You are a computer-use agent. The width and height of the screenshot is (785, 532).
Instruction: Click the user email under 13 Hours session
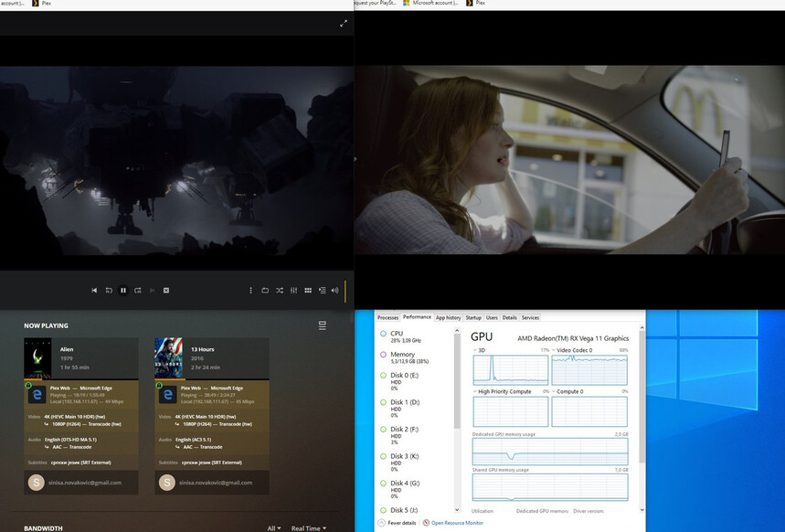point(216,483)
